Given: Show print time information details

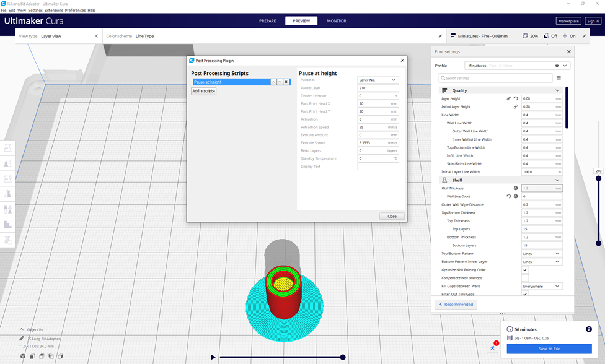Looking at the screenshot, I should pos(588,329).
